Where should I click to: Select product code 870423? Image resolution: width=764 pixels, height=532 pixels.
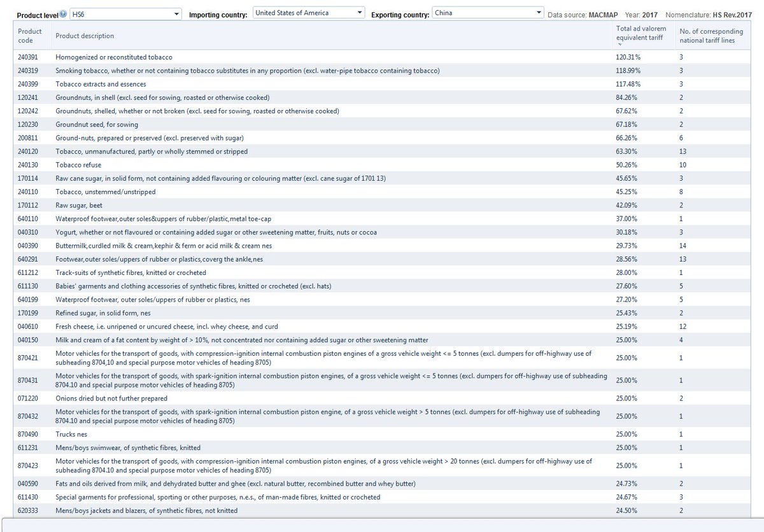(28, 465)
